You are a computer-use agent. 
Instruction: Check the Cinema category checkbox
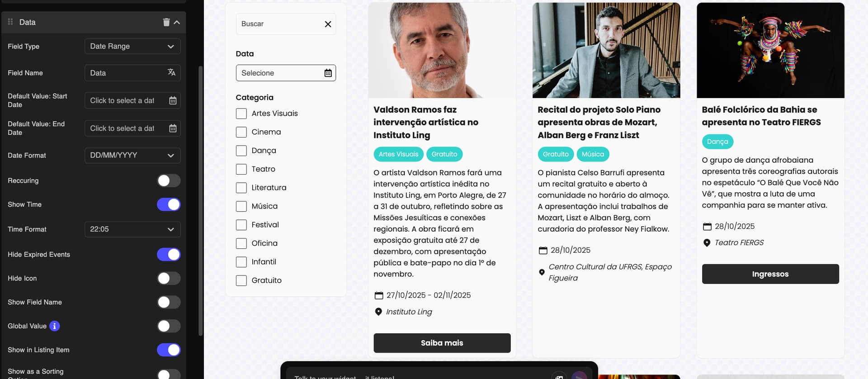click(x=241, y=132)
